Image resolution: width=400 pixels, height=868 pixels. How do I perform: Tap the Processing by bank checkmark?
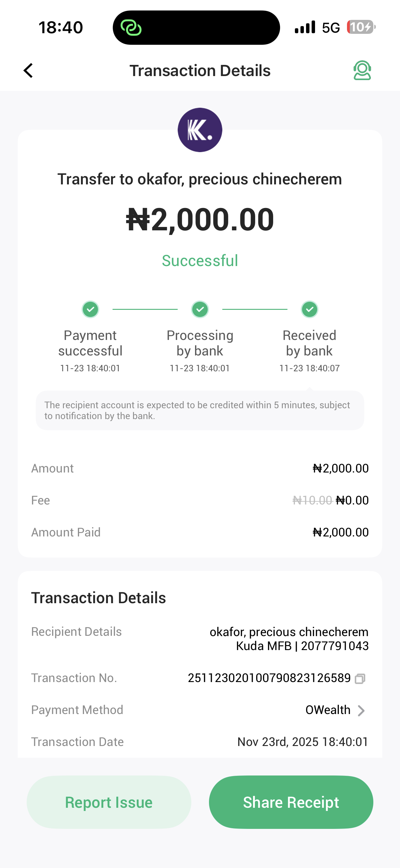(x=200, y=309)
